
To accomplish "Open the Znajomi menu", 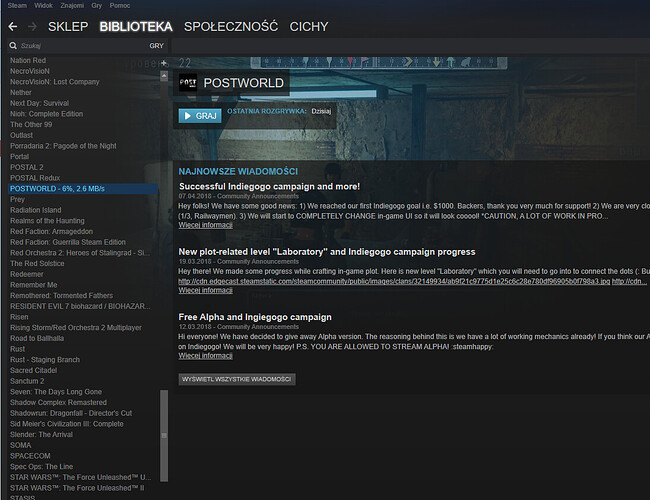I will (72, 5).
